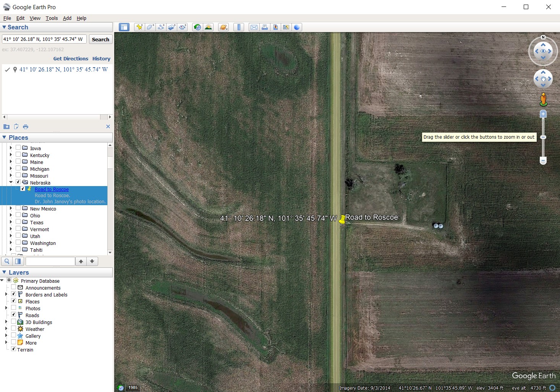
Task: Enable the Photos layer
Action: click(13, 308)
